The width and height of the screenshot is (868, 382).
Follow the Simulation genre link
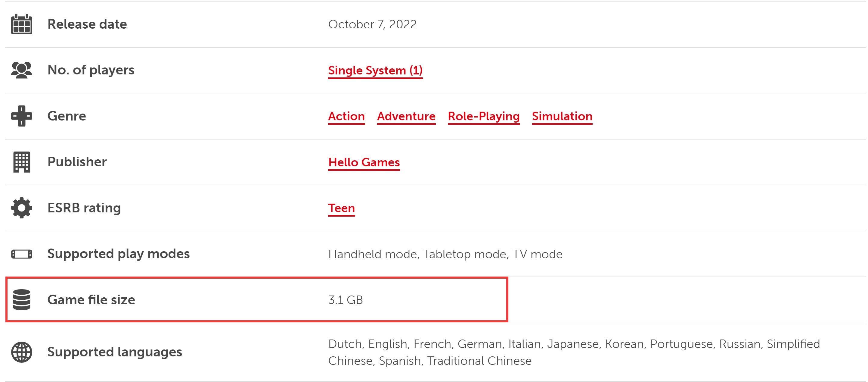click(563, 116)
